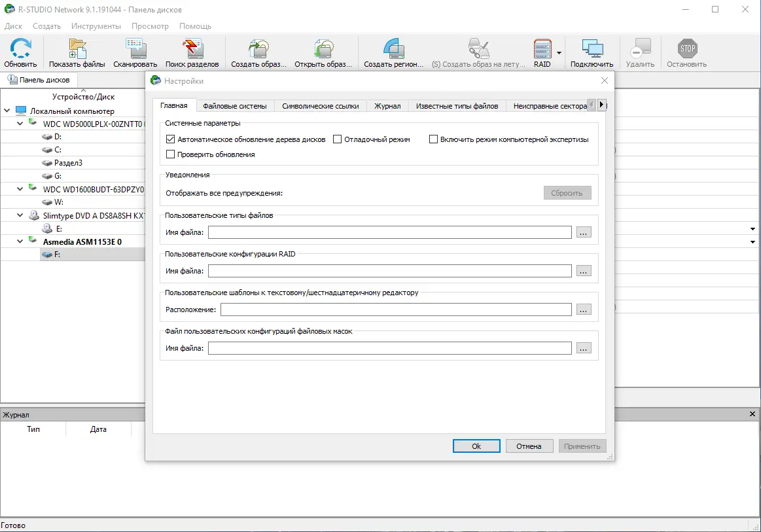Viewport: 761px width, 532px height.
Task: Click Открыть образ toolbar icon
Action: 323,48
